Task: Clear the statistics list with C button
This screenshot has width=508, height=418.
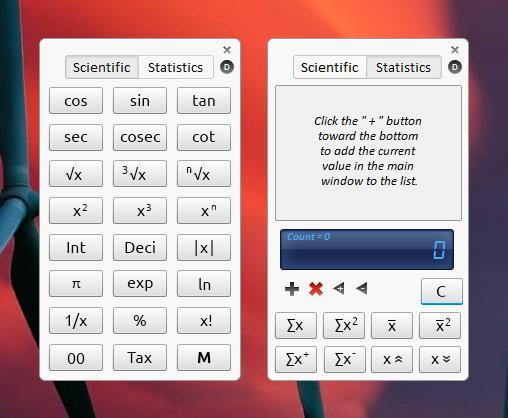Action: [x=442, y=291]
